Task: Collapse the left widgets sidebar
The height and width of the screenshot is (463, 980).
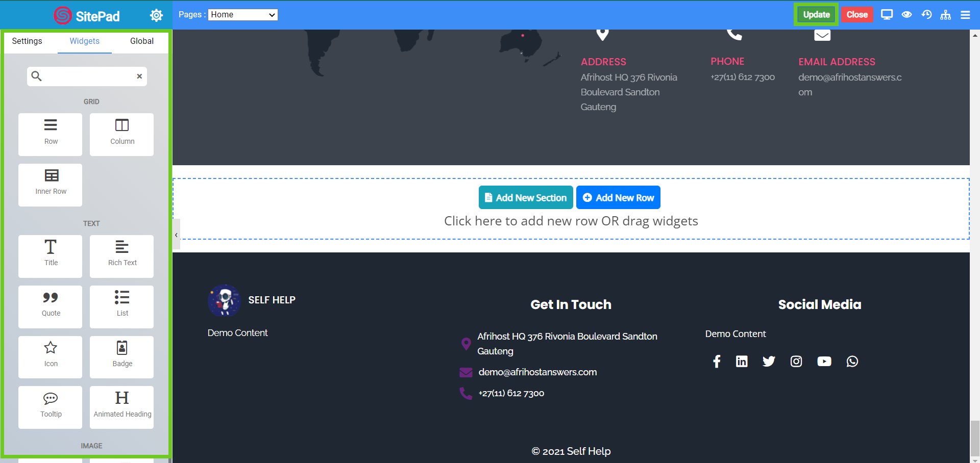Action: pos(176,235)
